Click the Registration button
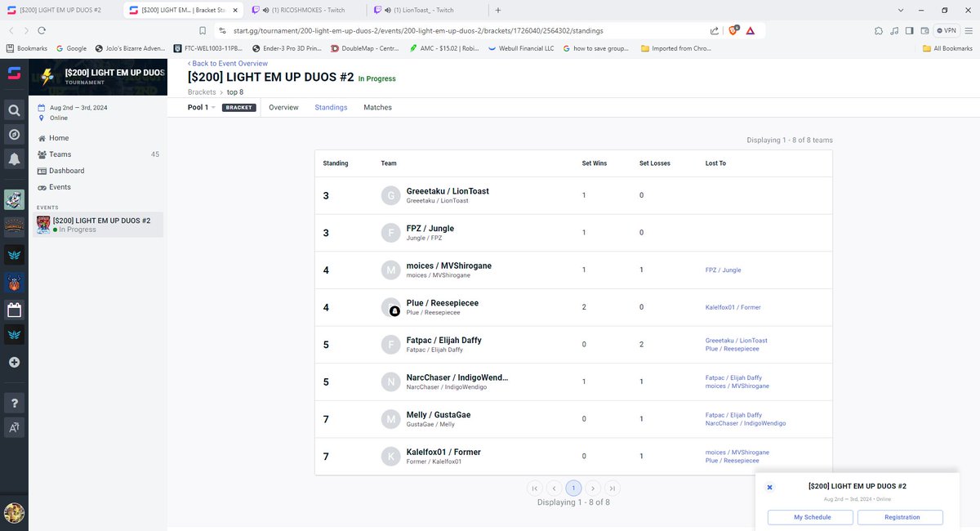This screenshot has height=531, width=980. click(902, 517)
